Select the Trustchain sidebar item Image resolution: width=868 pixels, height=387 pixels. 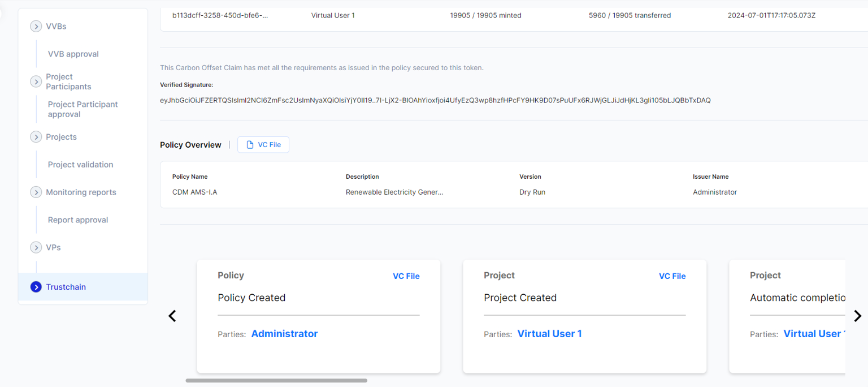pos(66,287)
